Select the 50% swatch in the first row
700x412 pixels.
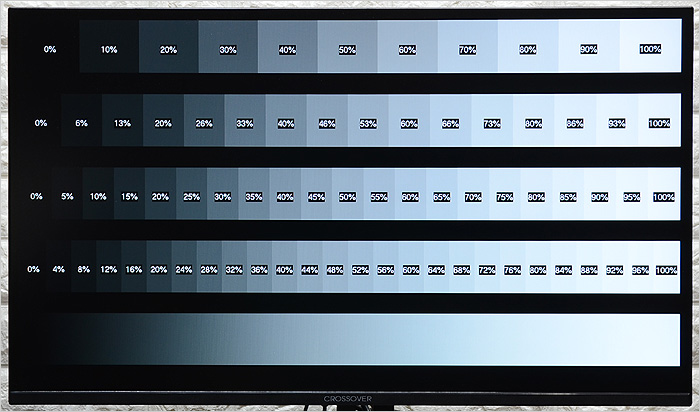[347, 50]
